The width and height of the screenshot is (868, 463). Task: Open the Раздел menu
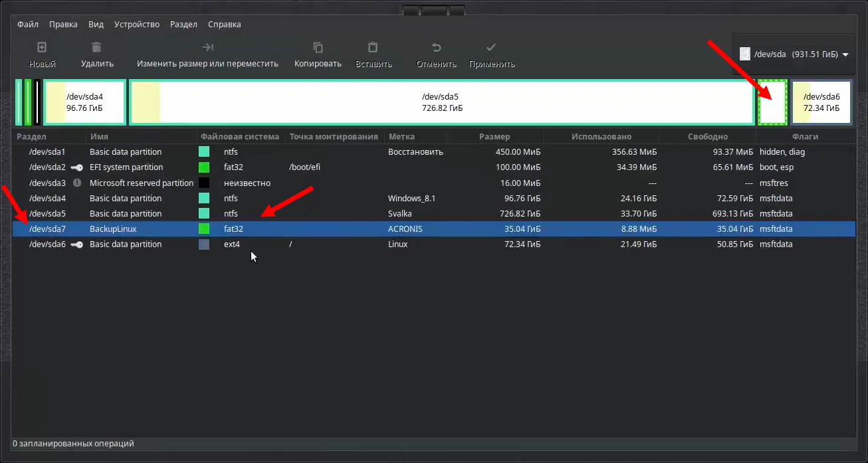(x=183, y=24)
